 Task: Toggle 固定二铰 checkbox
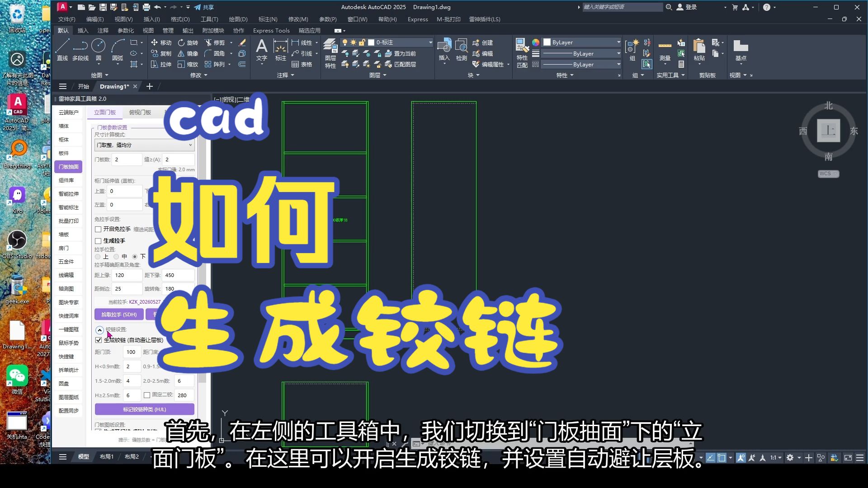[x=147, y=395]
